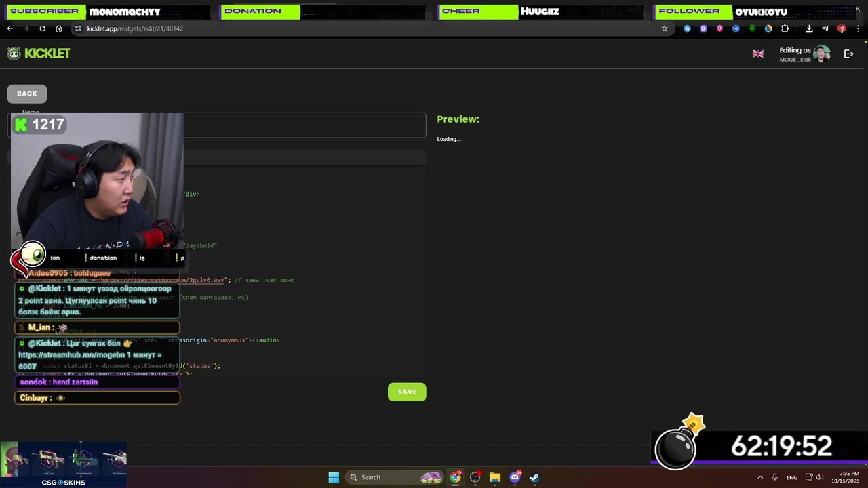Viewport: 868px width, 488px height.
Task: Click the BACK button
Action: pos(27,94)
